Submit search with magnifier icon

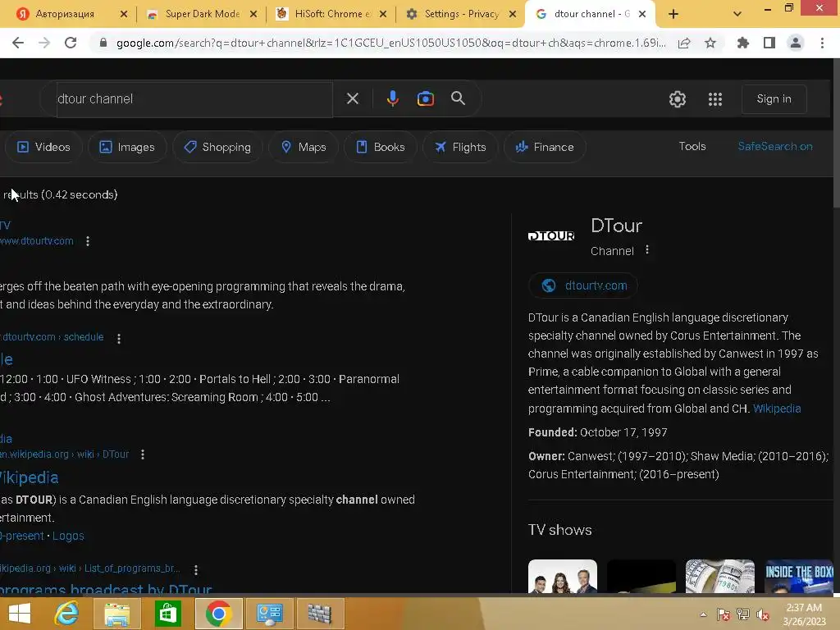[x=458, y=98]
